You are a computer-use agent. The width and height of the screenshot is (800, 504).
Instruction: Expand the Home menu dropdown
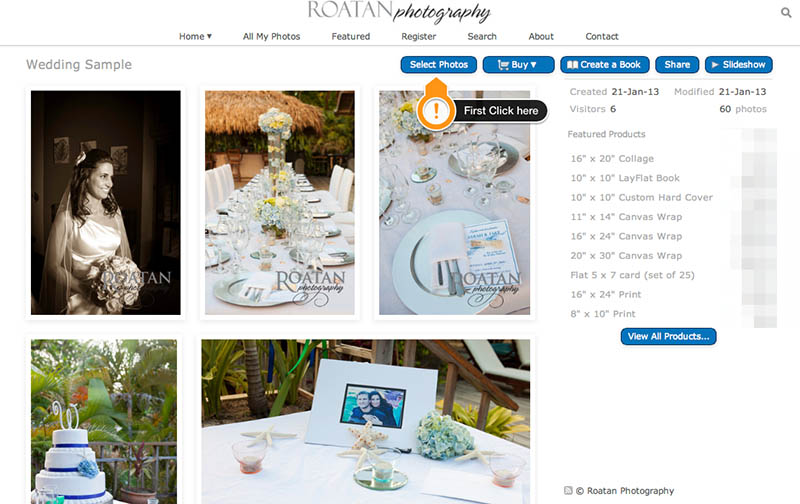coord(195,36)
